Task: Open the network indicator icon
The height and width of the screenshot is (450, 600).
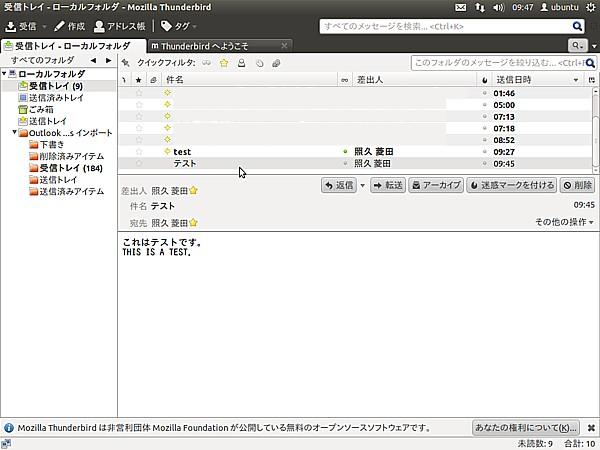Action: click(x=479, y=7)
